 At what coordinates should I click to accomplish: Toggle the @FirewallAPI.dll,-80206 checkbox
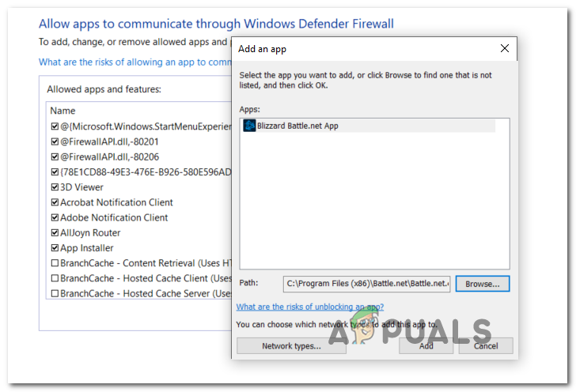pyautogui.click(x=55, y=156)
